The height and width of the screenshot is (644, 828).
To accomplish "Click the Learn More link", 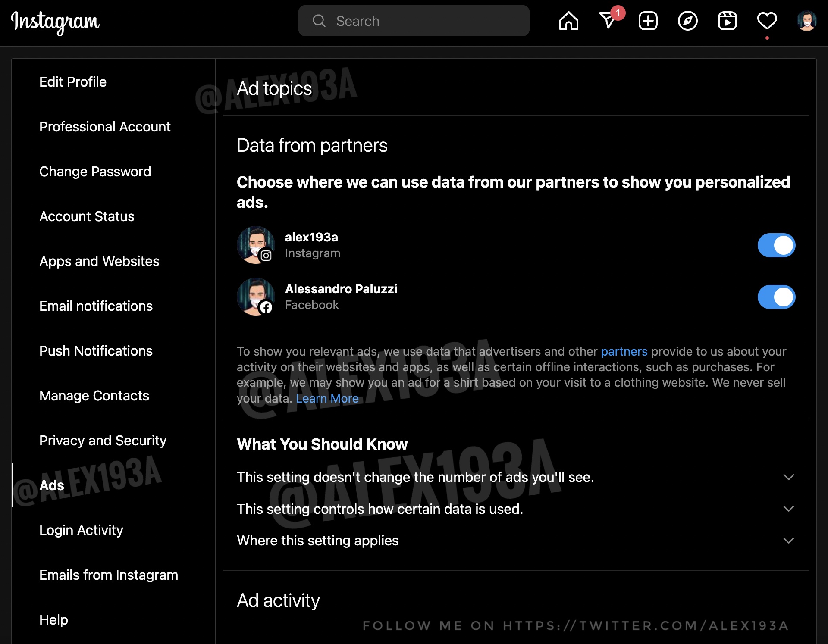I will [327, 399].
